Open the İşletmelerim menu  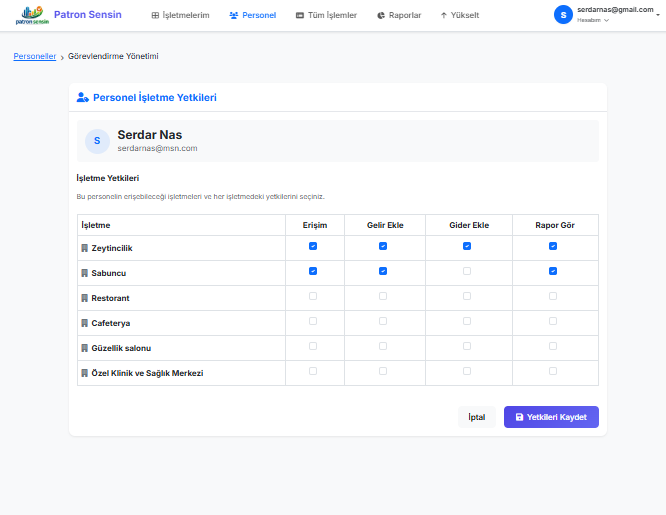(181, 15)
